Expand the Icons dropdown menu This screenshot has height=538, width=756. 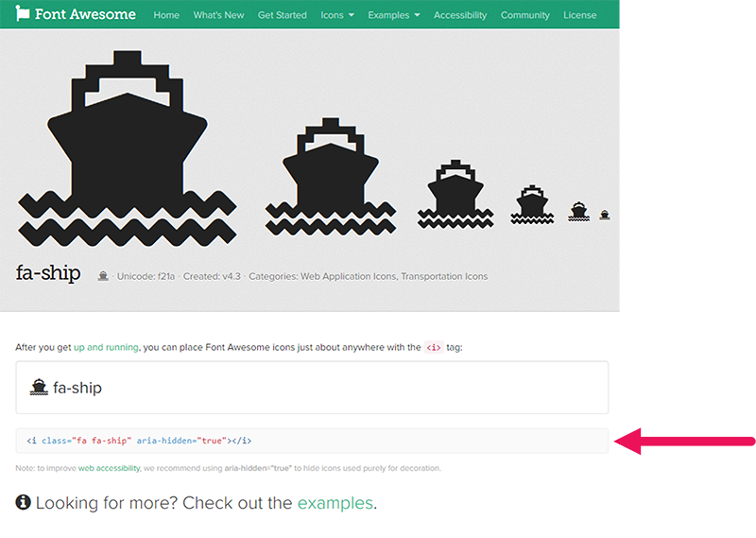(337, 15)
